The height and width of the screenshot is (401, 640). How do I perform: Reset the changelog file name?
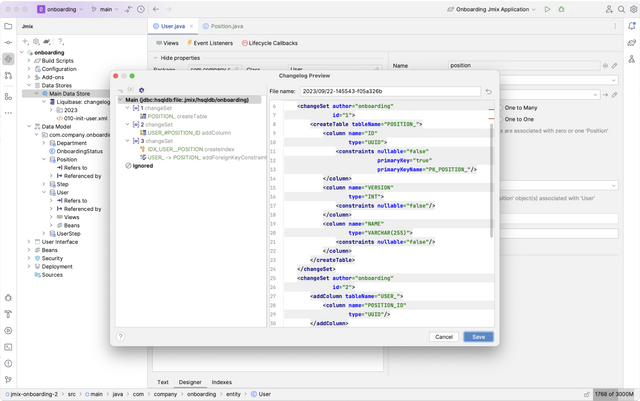pos(489,91)
